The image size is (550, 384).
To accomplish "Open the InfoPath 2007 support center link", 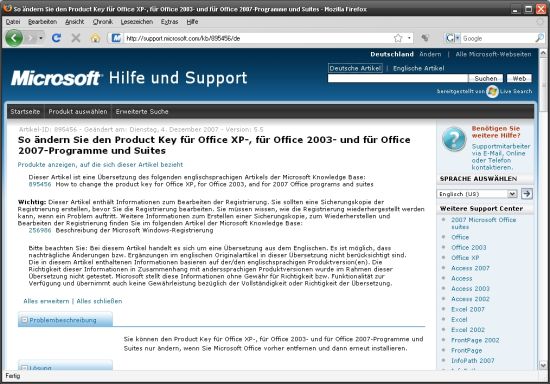I will 472,361.
